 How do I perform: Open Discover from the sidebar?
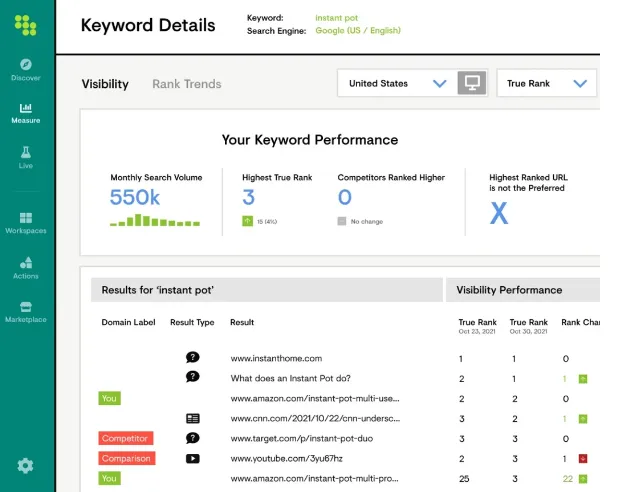26,69
